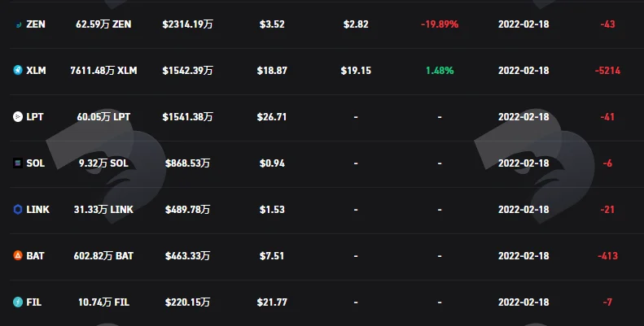Click the XLM Stellar coin icon

pos(18,71)
